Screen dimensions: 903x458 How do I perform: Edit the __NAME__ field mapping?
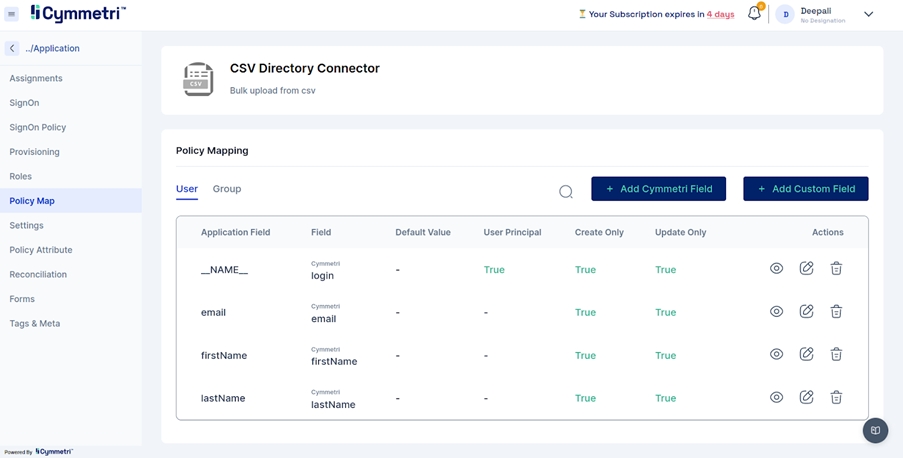pos(806,269)
